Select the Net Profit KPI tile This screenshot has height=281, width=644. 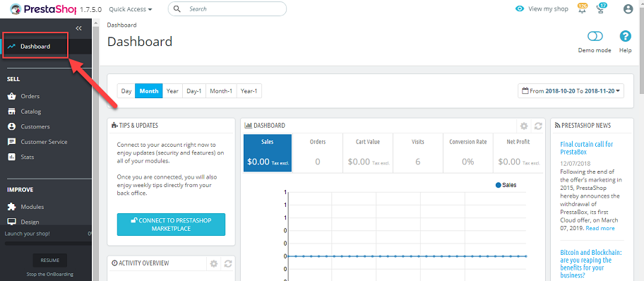tap(518, 153)
